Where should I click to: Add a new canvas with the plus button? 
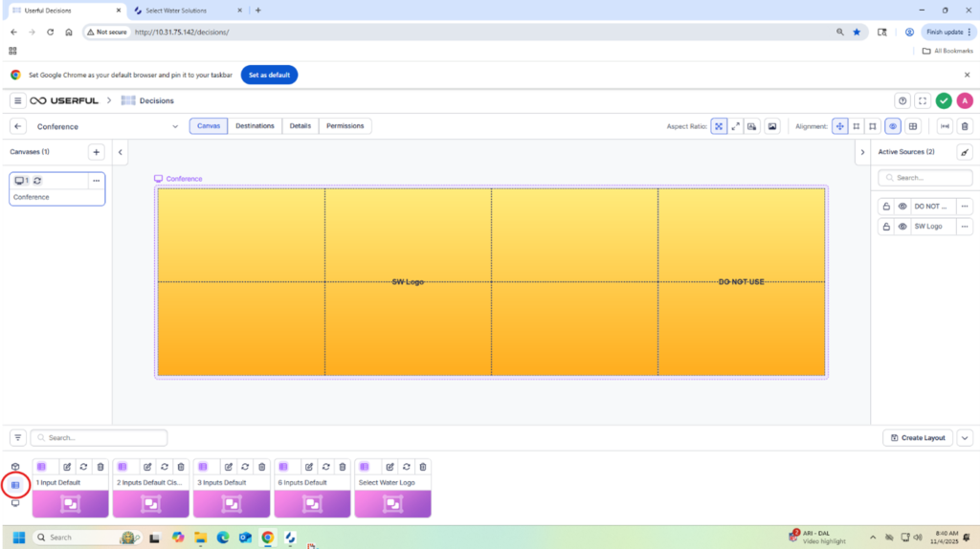97,152
